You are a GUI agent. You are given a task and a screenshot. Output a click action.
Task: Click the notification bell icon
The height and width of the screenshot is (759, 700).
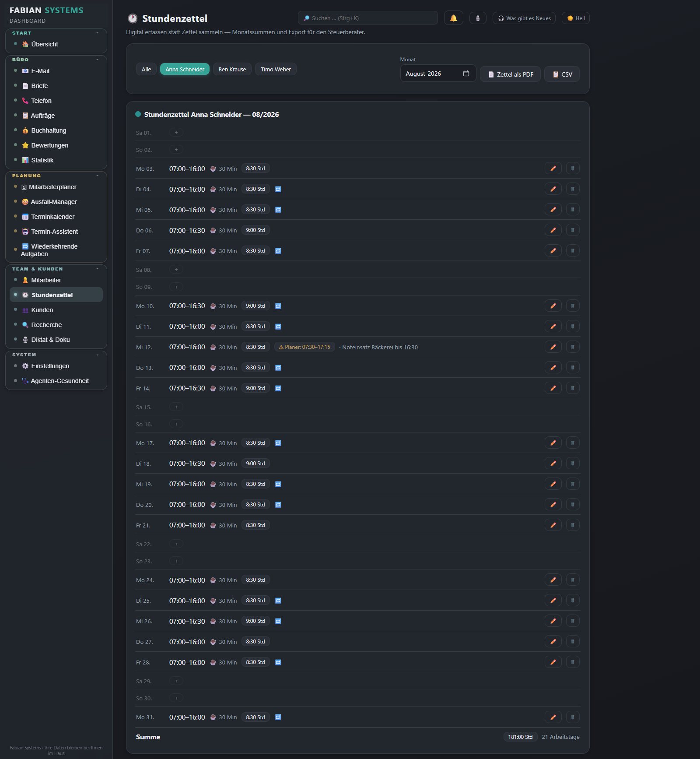(453, 18)
